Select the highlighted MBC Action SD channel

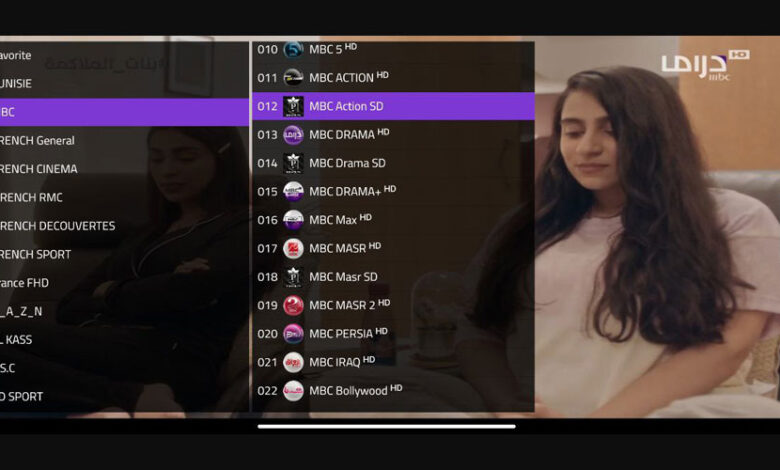coord(393,106)
